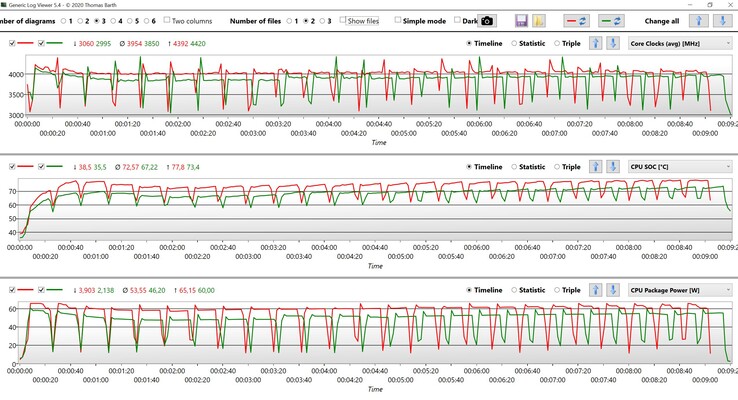This screenshot has height=400, width=738.
Task: Click the green line reload button
Action: pyautogui.click(x=611, y=20)
